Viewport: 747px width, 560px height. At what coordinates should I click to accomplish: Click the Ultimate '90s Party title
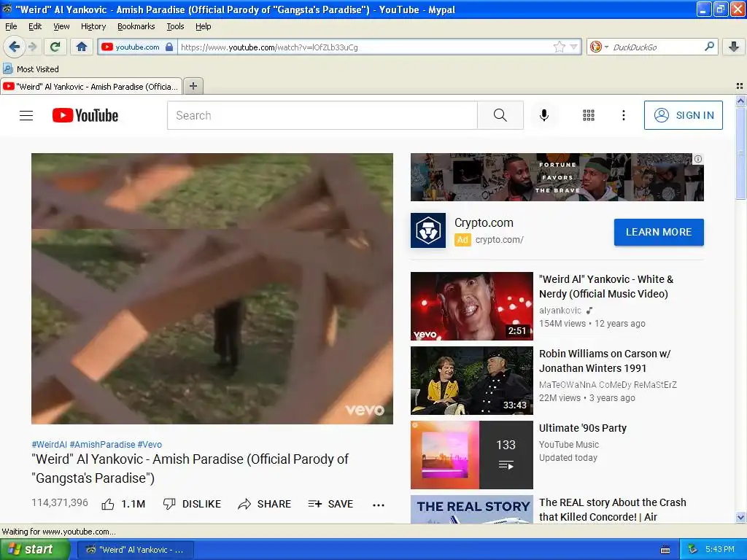point(583,428)
